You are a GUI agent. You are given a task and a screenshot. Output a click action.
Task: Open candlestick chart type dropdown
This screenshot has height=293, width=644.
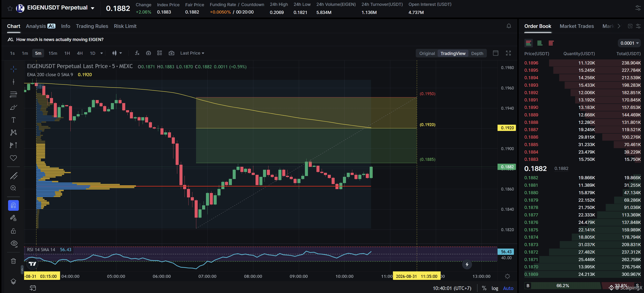click(x=117, y=53)
